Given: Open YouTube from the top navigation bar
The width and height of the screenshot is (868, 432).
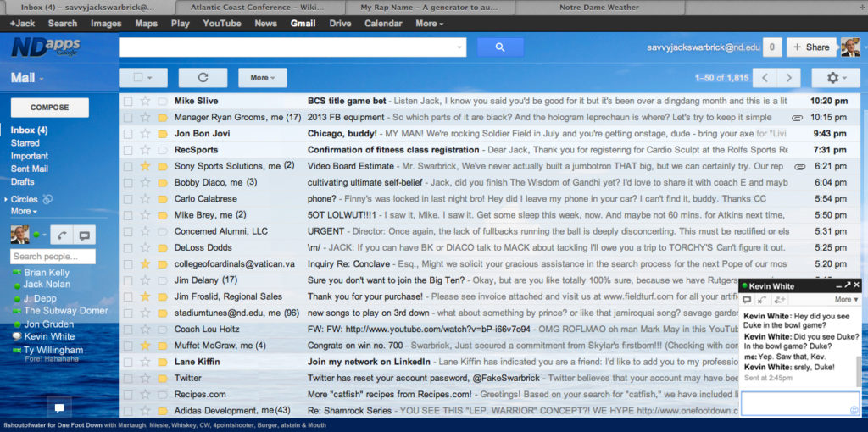Looking at the screenshot, I should tap(221, 24).
